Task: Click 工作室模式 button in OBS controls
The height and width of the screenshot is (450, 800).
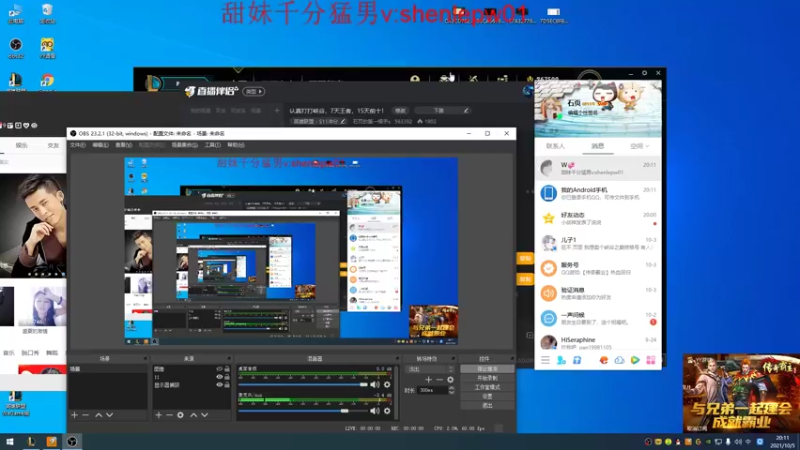Action: tap(487, 387)
